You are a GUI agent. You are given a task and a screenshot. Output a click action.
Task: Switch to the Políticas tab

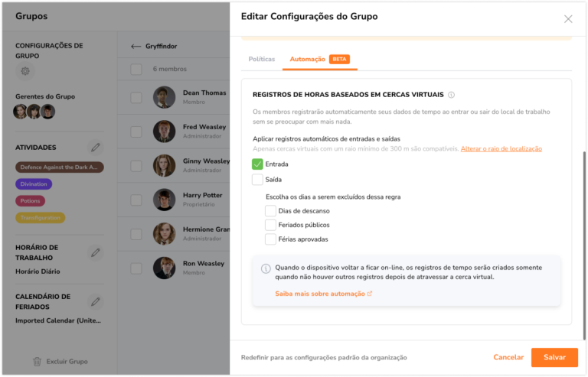point(262,59)
